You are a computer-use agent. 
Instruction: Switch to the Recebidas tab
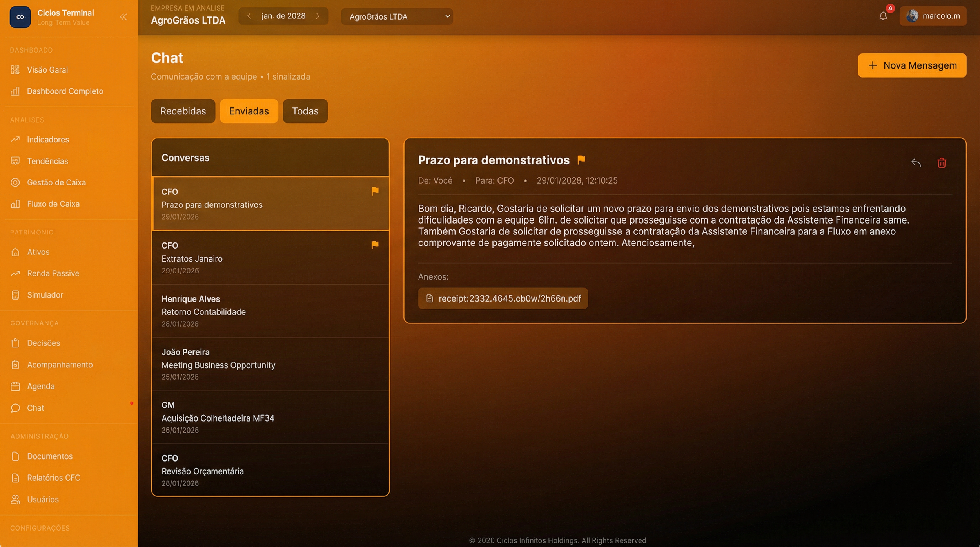click(183, 111)
